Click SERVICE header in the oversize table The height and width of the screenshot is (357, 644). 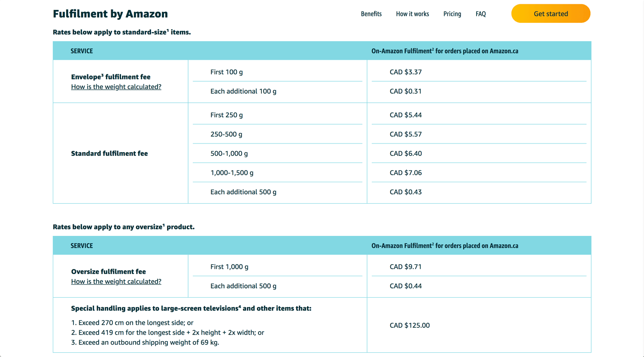(82, 246)
